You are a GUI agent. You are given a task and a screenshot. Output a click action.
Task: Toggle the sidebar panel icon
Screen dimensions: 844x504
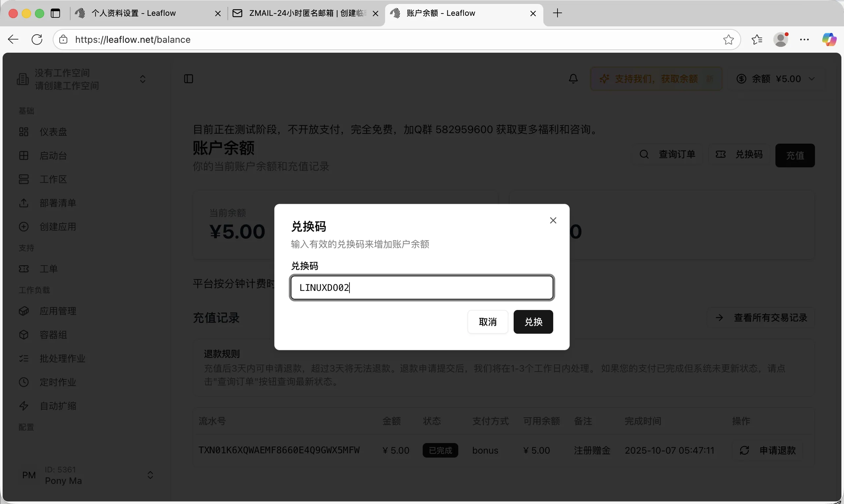click(x=188, y=79)
